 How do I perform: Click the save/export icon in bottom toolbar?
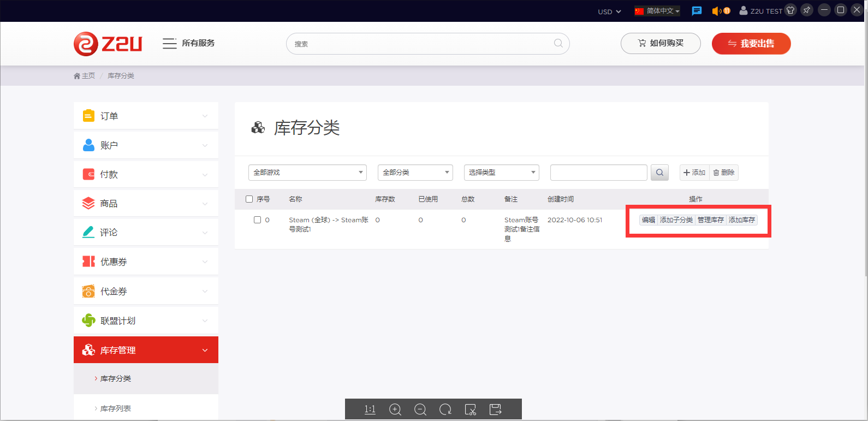495,410
